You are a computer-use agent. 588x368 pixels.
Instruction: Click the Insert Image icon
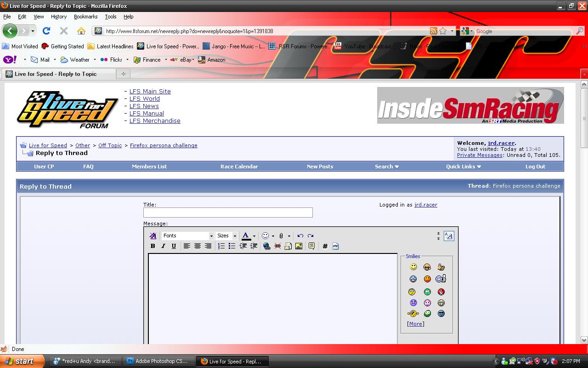(x=299, y=246)
